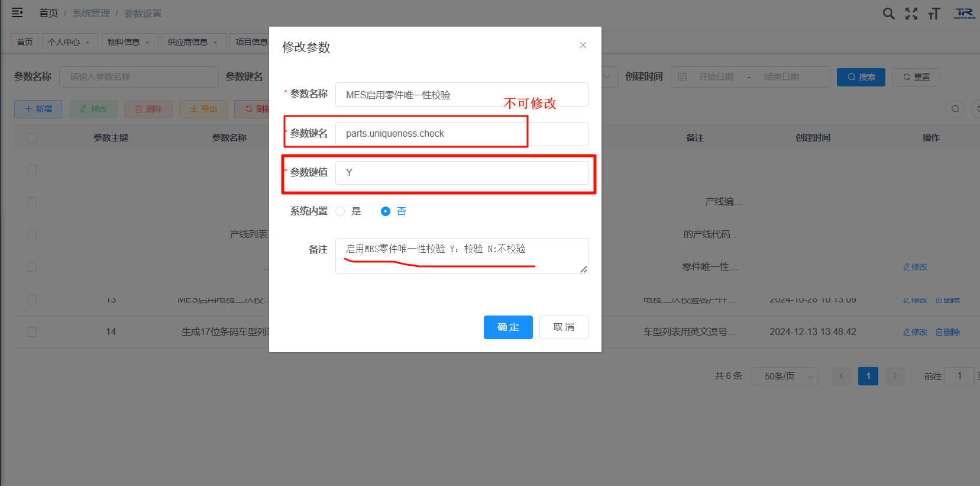This screenshot has height=486, width=980.
Task: Check the checkbox for row 14
Action: tap(32, 332)
